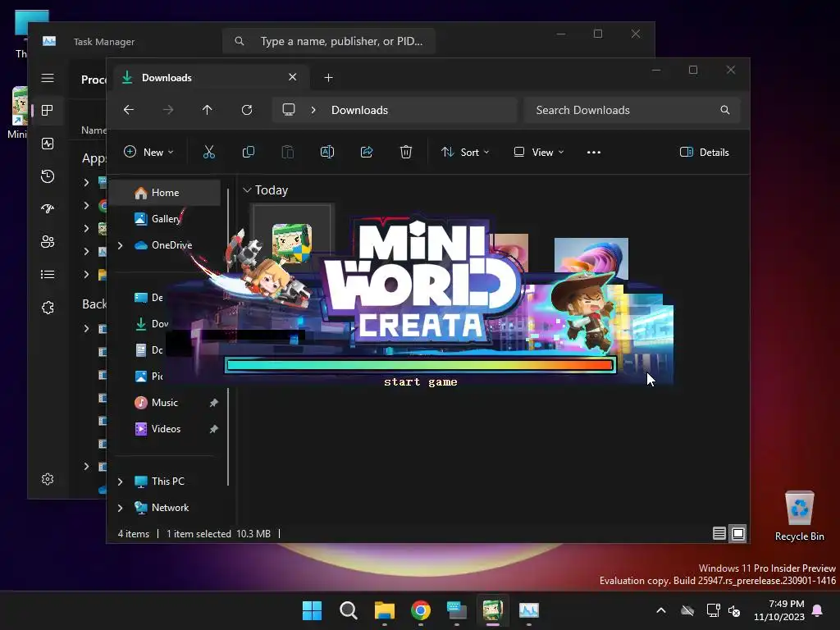Open Task Manager hamburger navigation menu
Viewport: 840px width, 630px height.
48,78
